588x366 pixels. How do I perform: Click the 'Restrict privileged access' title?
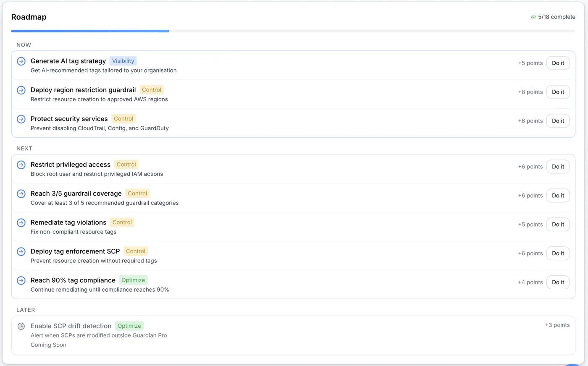pos(71,165)
